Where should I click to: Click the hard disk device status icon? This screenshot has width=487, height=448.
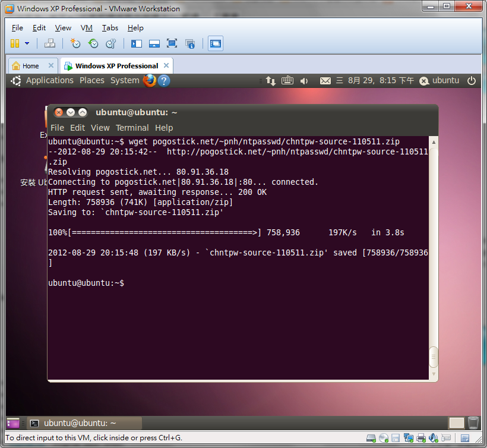pos(371,438)
